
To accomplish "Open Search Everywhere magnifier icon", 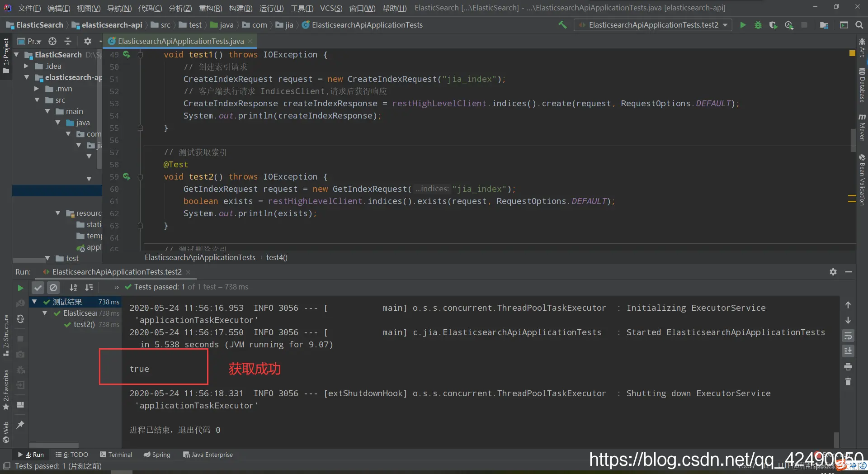I will [859, 25].
